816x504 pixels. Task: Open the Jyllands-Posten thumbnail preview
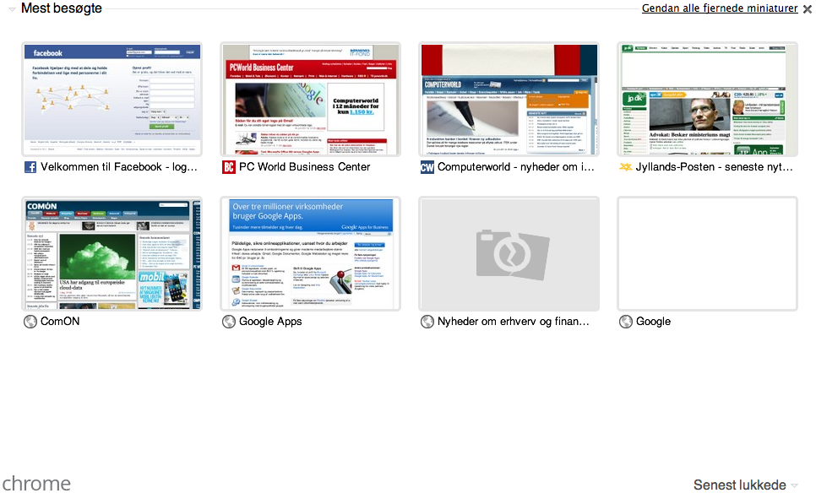(707, 100)
